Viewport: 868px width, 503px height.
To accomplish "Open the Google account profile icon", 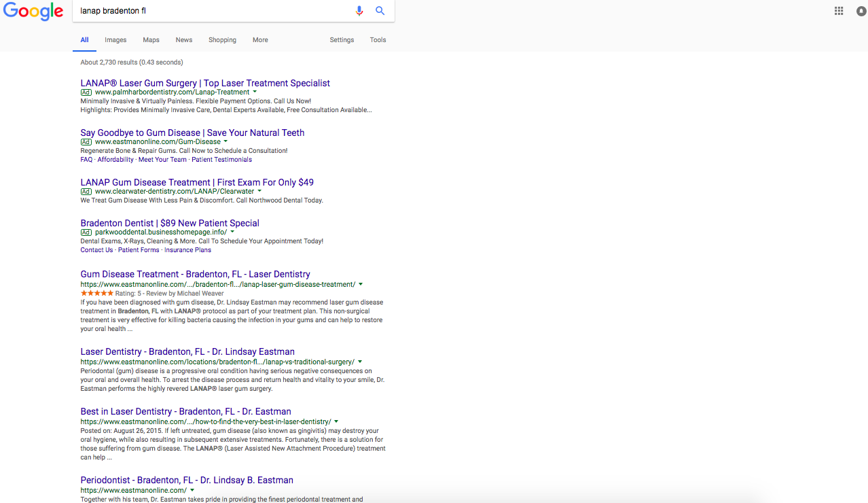I will click(x=862, y=11).
